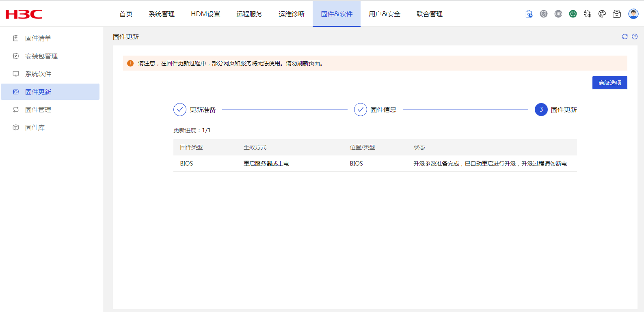The width and height of the screenshot is (644, 312).
Task: Click the gray shield security status icon
Action: 544,14
